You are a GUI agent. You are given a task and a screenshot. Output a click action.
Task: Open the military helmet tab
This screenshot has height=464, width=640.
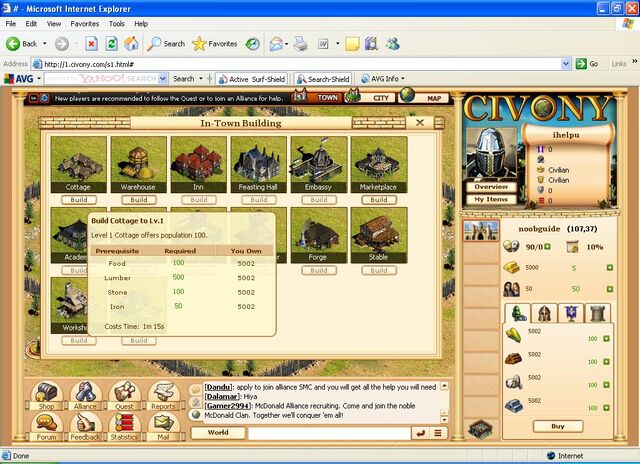544,313
